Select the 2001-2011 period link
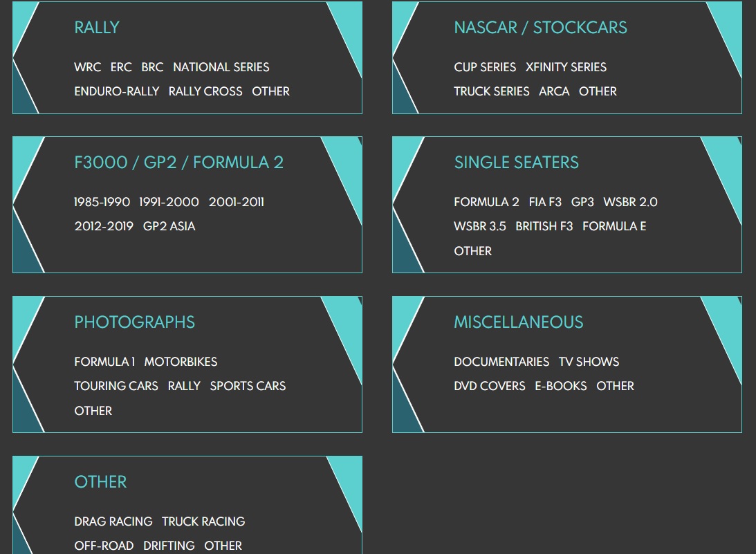 point(237,202)
